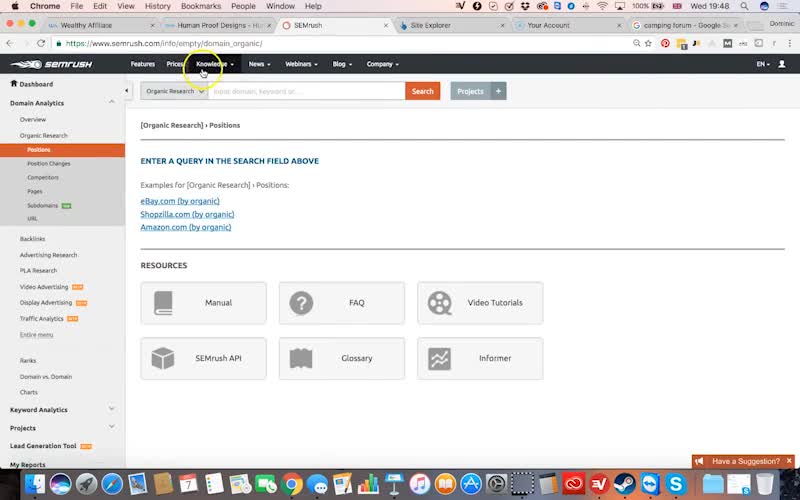Expand the Company dropdown menu
Screen dimensions: 800x500
(383, 64)
